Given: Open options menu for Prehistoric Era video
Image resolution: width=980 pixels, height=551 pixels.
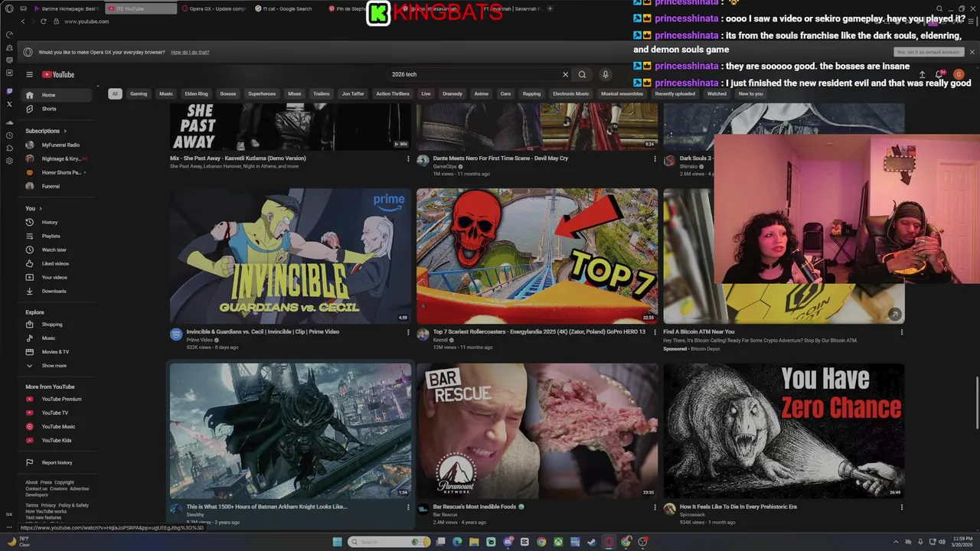Looking at the screenshot, I should (901, 507).
